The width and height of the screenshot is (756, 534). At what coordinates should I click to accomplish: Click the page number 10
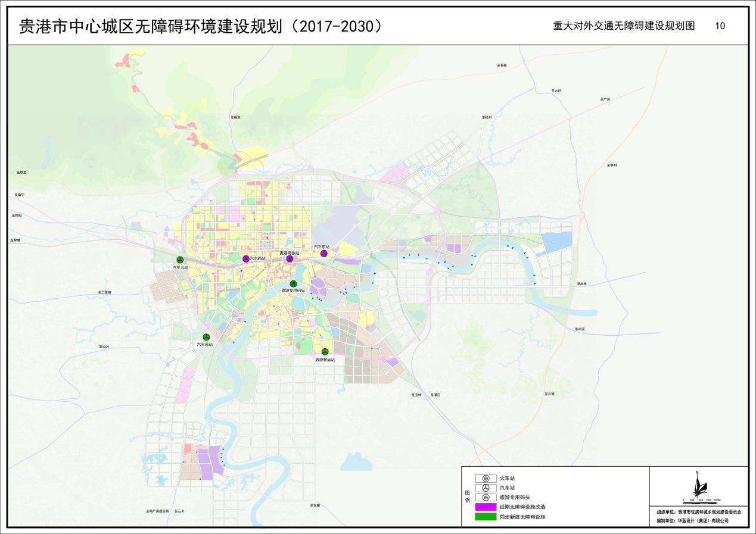720,26
